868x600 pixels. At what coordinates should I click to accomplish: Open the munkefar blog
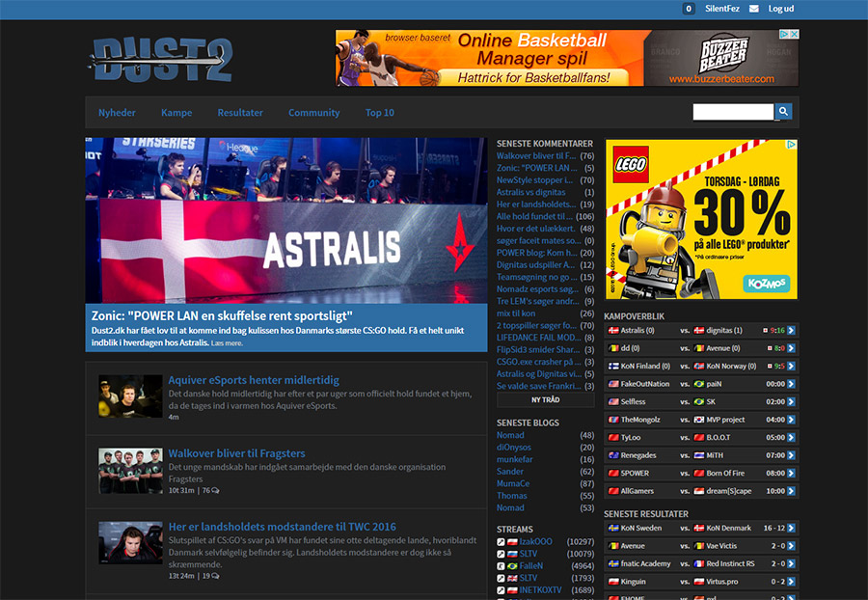point(515,459)
